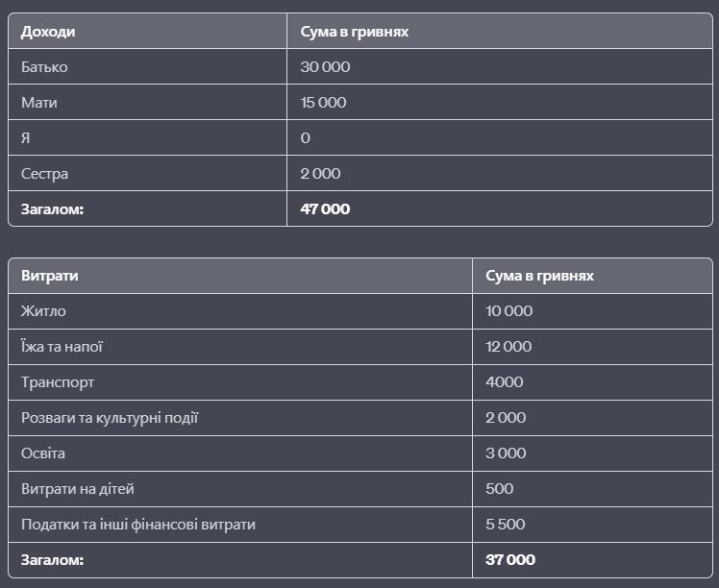Select the Витрати на дітей cell

tap(78, 489)
